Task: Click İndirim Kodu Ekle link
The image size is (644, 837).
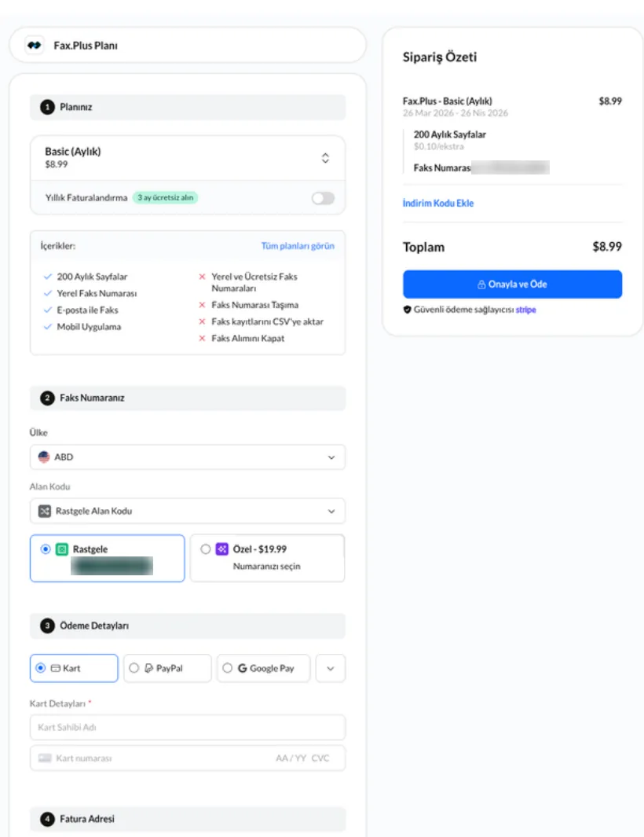Action: (x=438, y=204)
